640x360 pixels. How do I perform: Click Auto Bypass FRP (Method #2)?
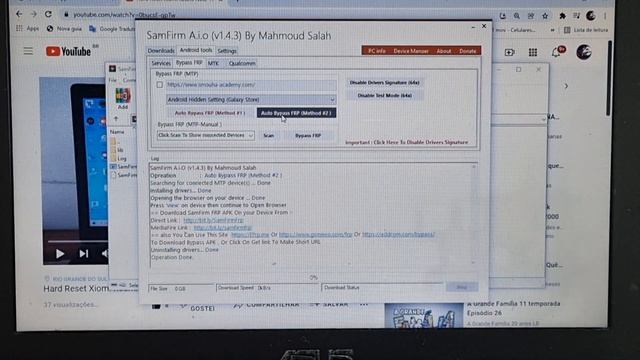coord(296,113)
